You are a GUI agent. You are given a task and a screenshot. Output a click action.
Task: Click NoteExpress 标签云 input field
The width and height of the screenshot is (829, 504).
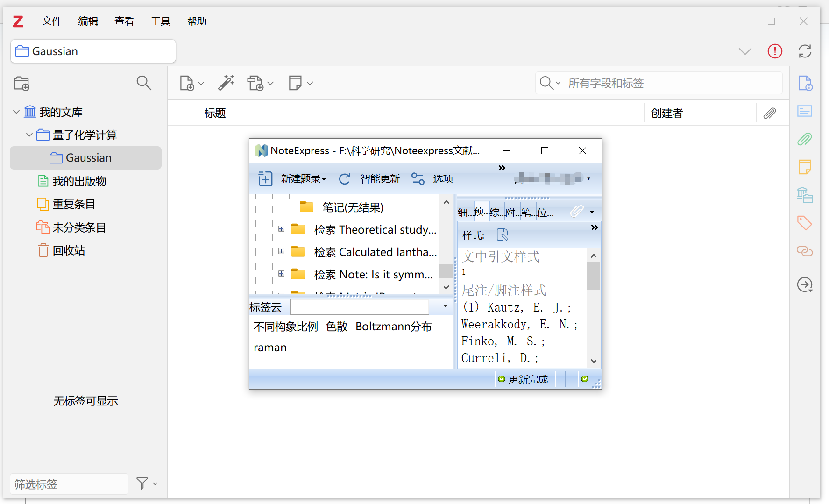click(x=360, y=307)
